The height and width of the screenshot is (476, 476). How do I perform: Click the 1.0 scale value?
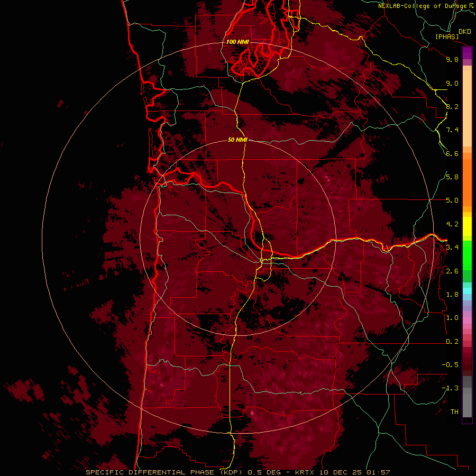pyautogui.click(x=452, y=318)
